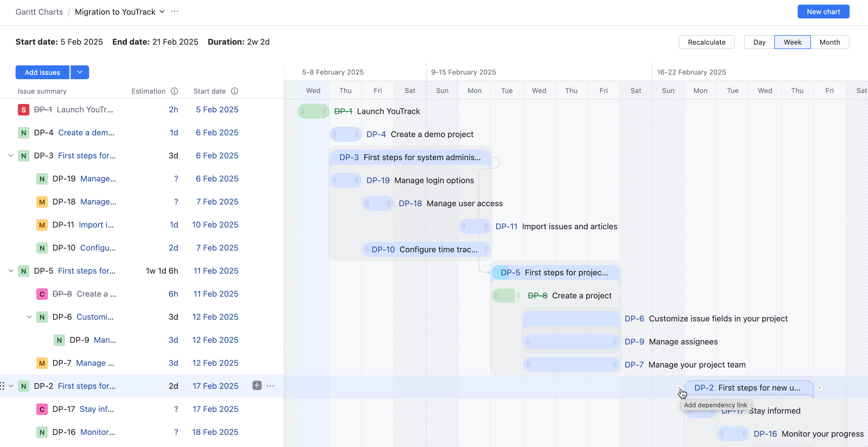The image size is (868, 447).
Task: Collapse the DP-6 Customize issue subtree
Action: click(29, 317)
